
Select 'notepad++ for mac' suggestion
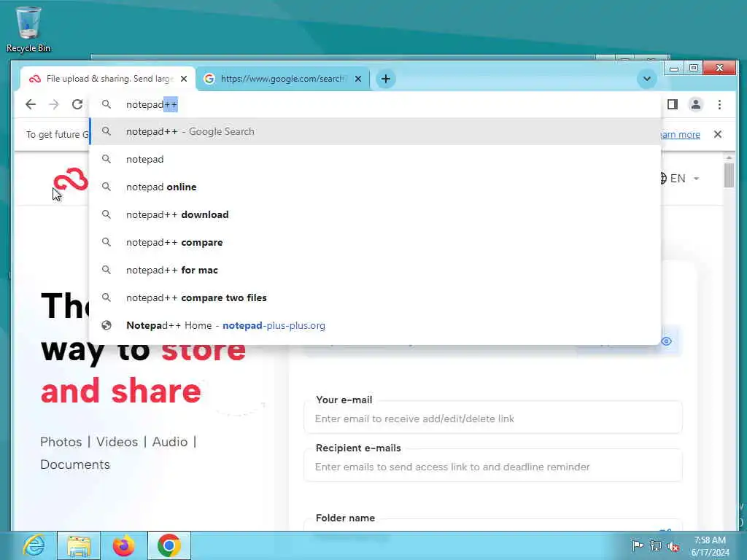376,270
